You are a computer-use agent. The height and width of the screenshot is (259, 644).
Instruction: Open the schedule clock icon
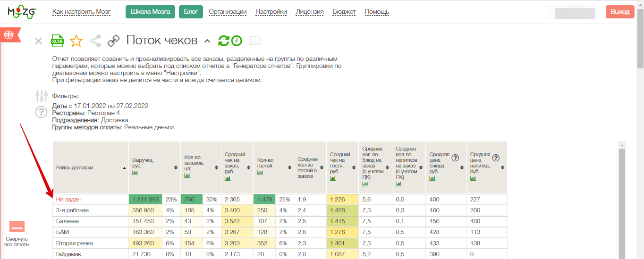(237, 41)
